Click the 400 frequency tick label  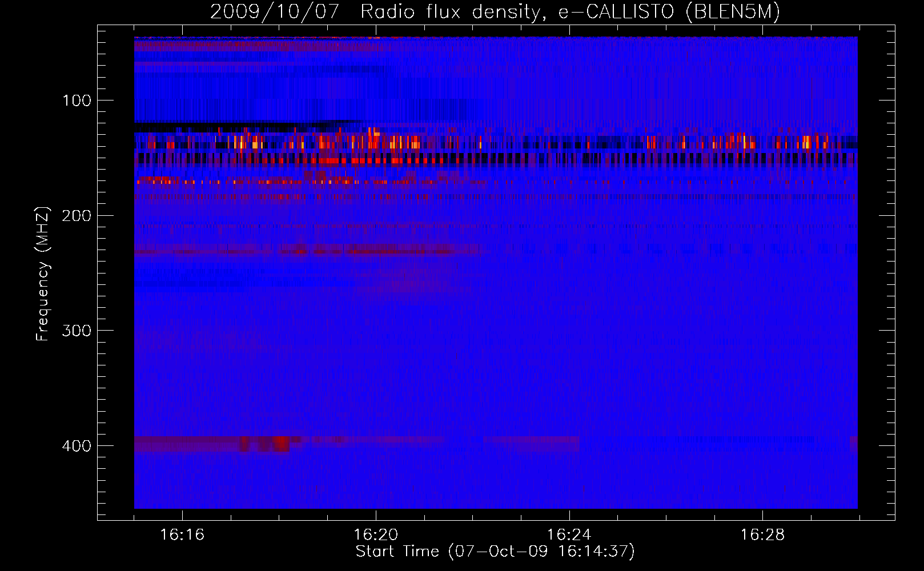tap(77, 446)
